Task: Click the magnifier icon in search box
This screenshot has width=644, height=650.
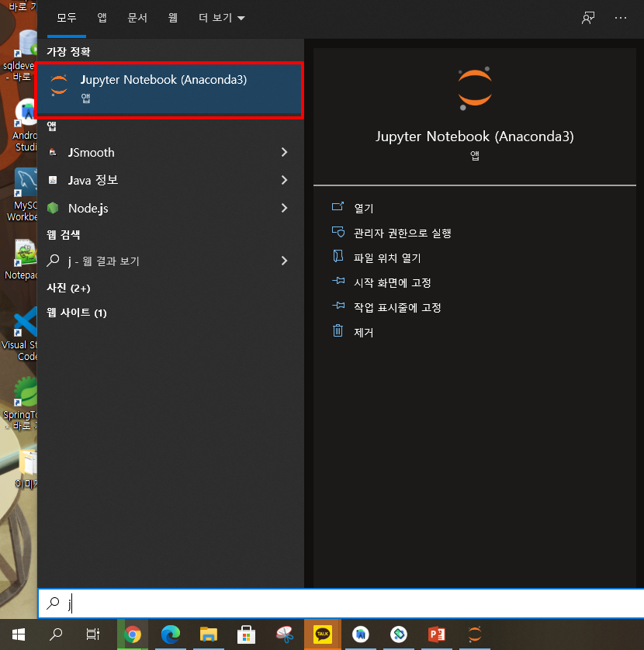Action: (x=53, y=603)
